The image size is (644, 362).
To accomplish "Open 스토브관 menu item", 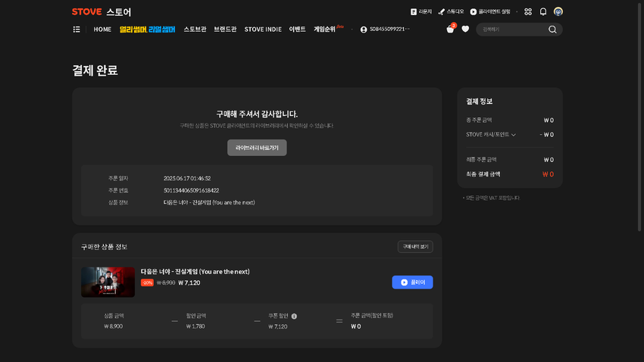I will [195, 29].
